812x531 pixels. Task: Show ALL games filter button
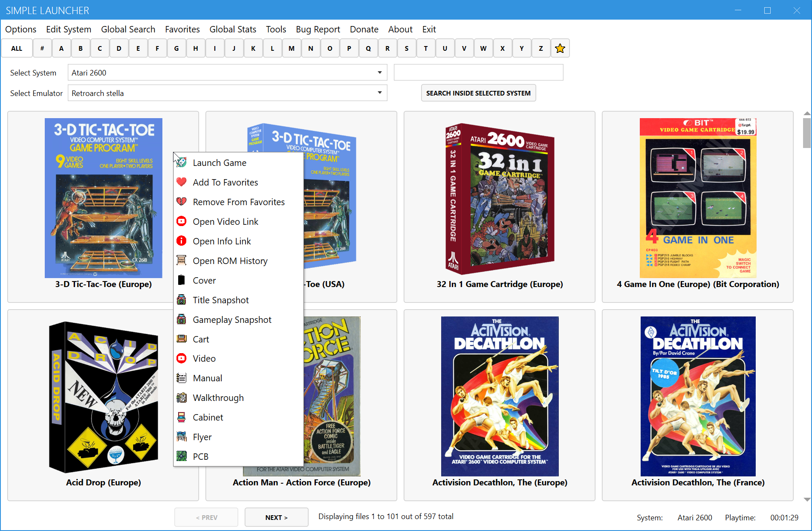point(17,48)
